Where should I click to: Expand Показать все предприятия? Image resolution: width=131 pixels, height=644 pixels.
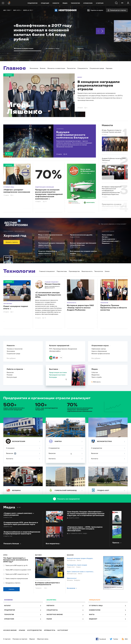click(x=66, y=499)
